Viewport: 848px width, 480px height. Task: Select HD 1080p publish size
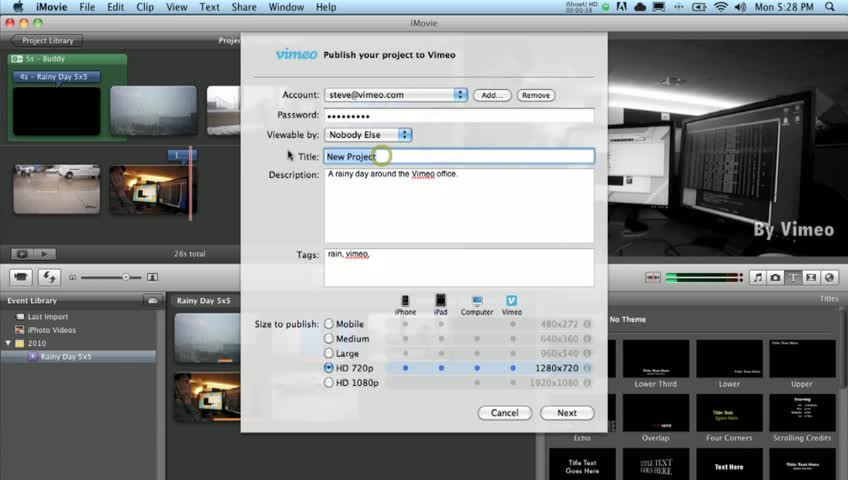[x=329, y=382]
